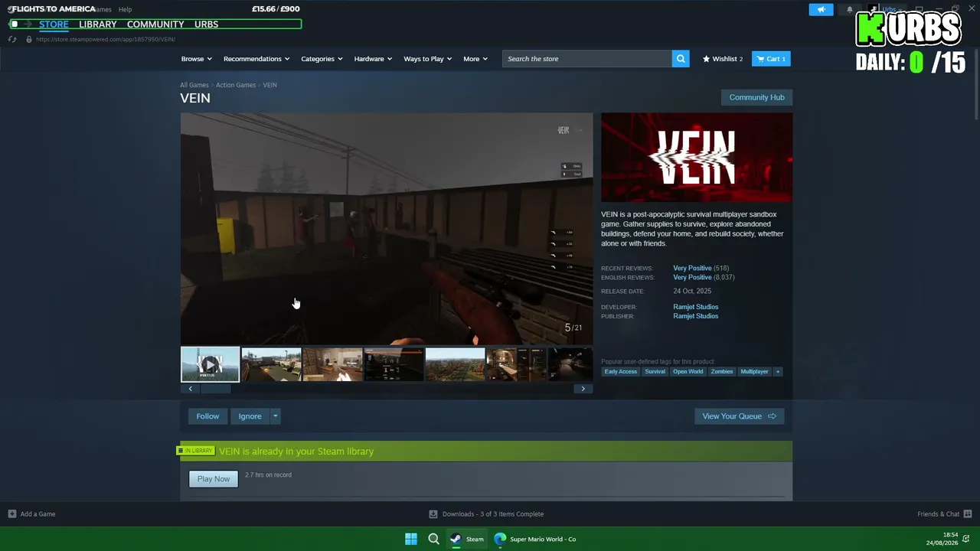Screen dimensions: 980x551
Task: Expand the Browse store menu
Action: click(197, 59)
